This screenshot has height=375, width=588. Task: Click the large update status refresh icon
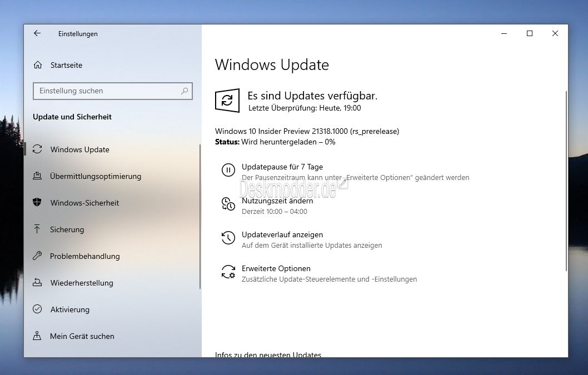[227, 101]
